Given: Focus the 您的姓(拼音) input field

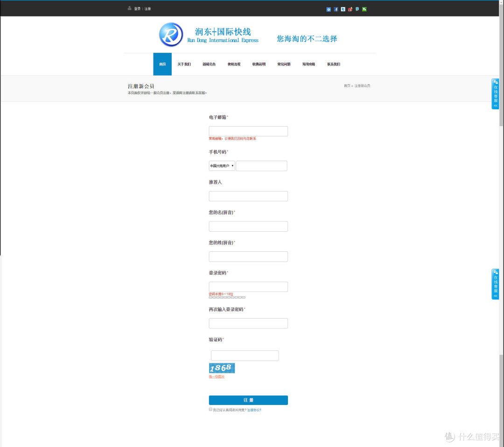Looking at the screenshot, I should (x=248, y=256).
